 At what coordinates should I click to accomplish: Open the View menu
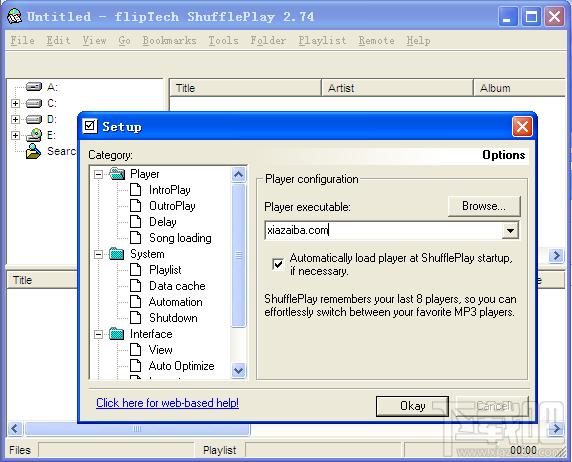[94, 40]
